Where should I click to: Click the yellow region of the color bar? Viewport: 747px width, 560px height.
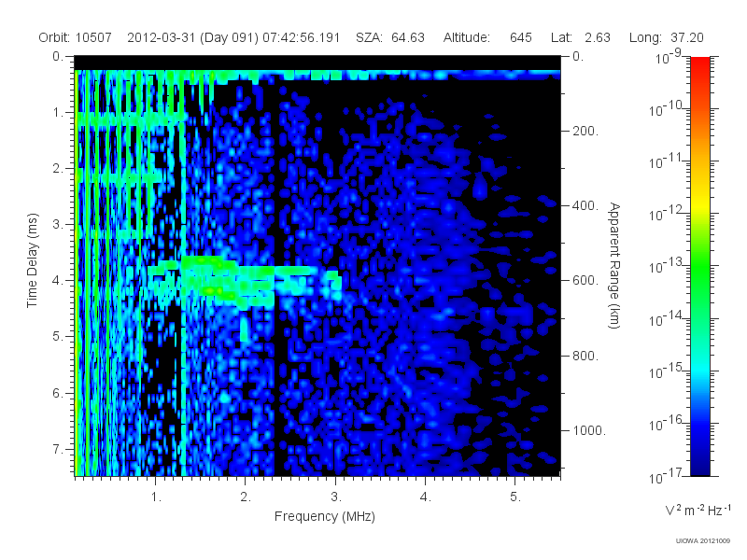tap(700, 203)
